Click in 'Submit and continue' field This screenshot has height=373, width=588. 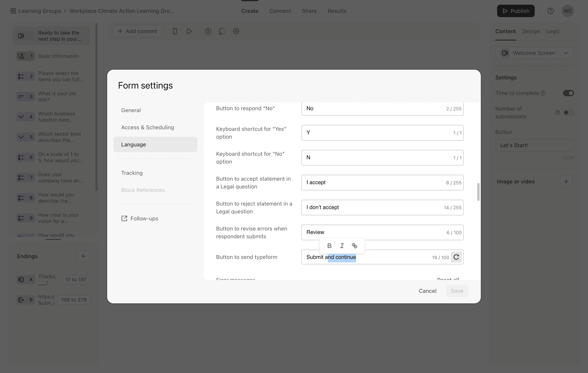click(382, 257)
